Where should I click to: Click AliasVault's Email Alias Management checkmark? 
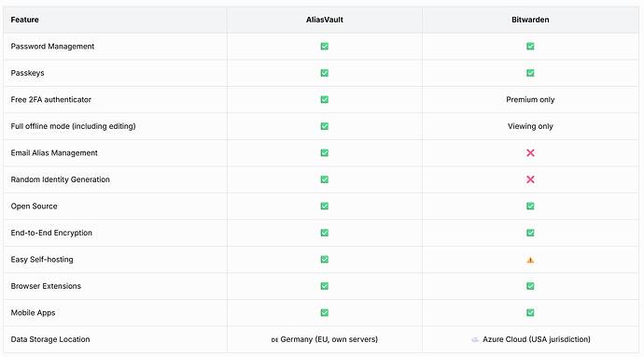pos(325,153)
